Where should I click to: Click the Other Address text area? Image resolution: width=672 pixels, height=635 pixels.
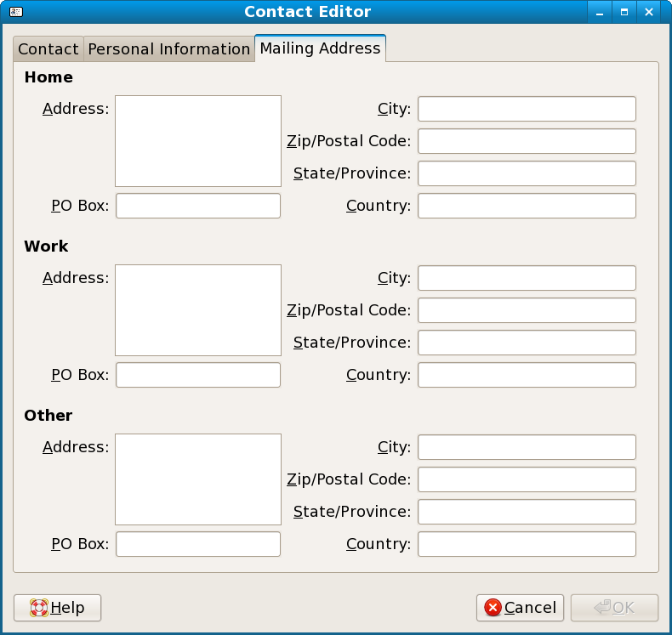198,479
